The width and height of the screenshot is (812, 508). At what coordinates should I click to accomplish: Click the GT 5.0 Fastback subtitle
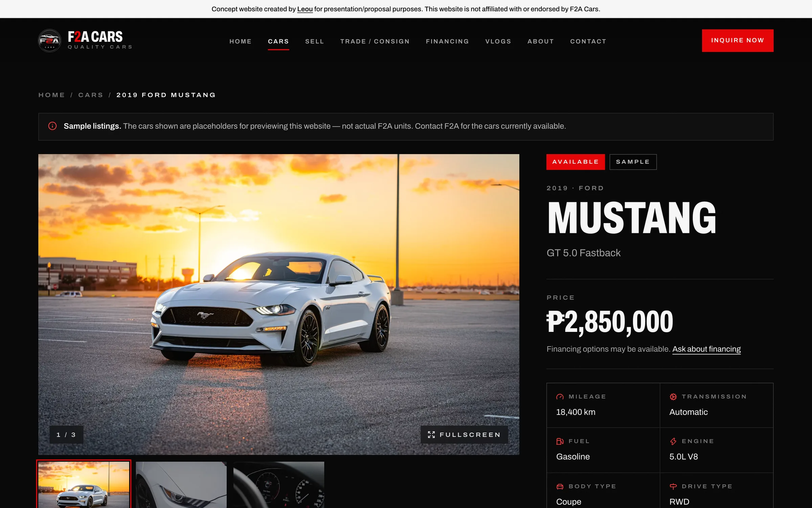tap(584, 253)
